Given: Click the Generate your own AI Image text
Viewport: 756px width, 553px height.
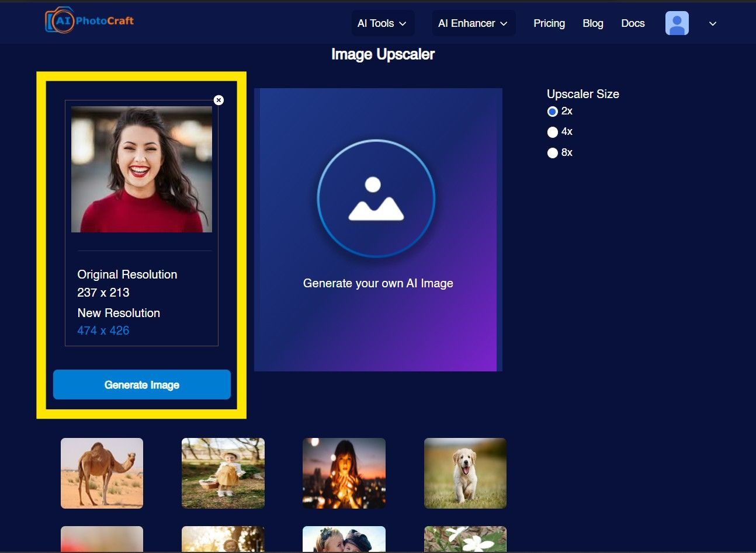Looking at the screenshot, I should click(378, 283).
